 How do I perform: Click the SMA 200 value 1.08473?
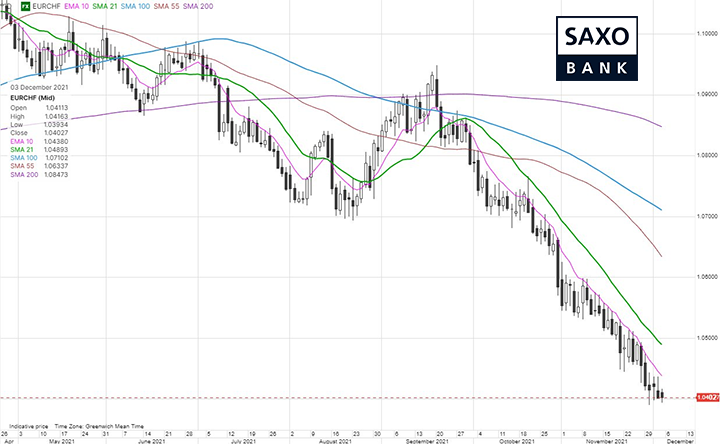click(56, 175)
